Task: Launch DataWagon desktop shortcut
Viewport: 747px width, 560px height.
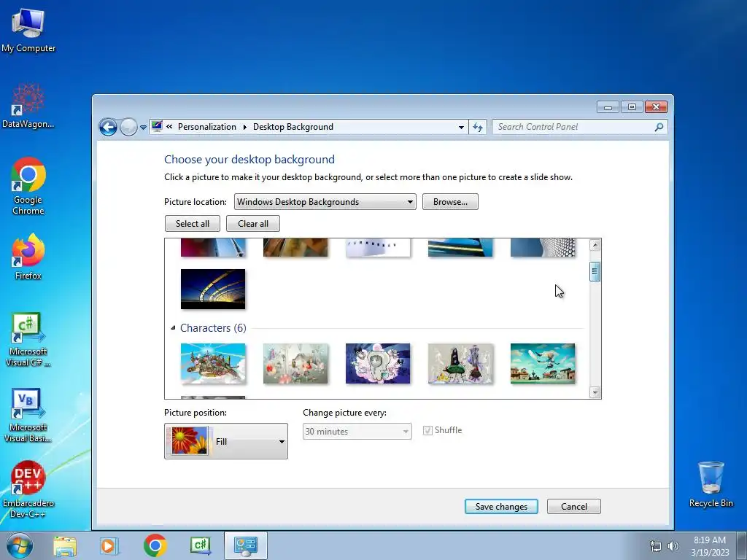Action: click(28, 106)
